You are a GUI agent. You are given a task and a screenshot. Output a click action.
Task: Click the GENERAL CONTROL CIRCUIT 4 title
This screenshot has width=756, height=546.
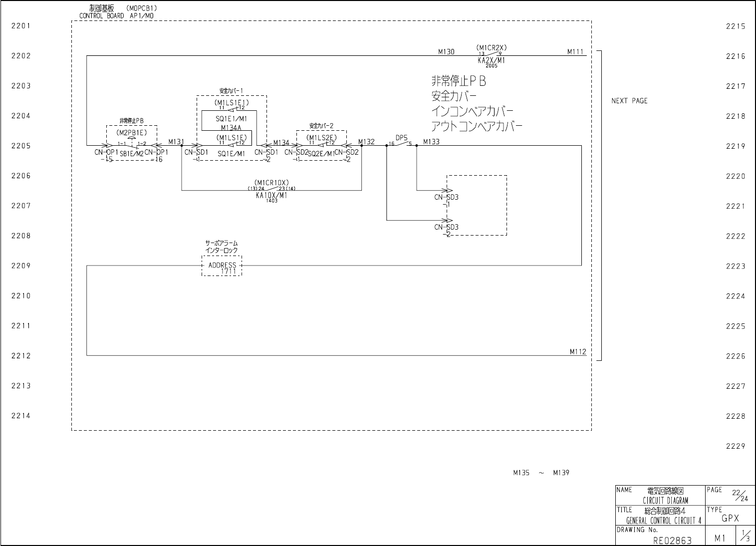coord(664,521)
